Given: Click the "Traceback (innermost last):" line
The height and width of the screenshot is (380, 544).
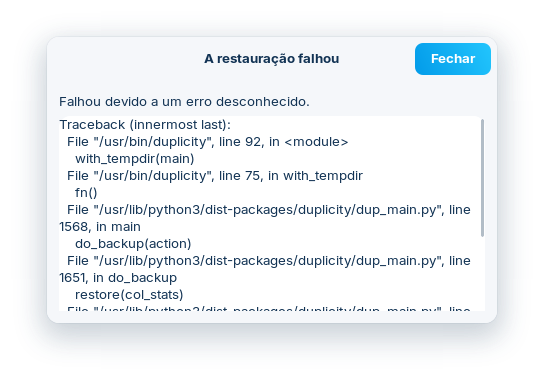Looking at the screenshot, I should [145, 125].
